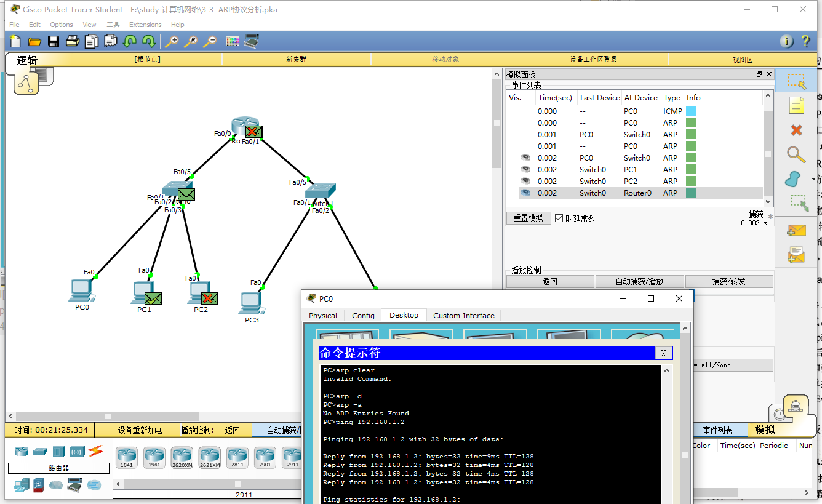Click info color square of Router0 ARP event
Image resolution: width=822 pixels, height=504 pixels.
tap(691, 193)
